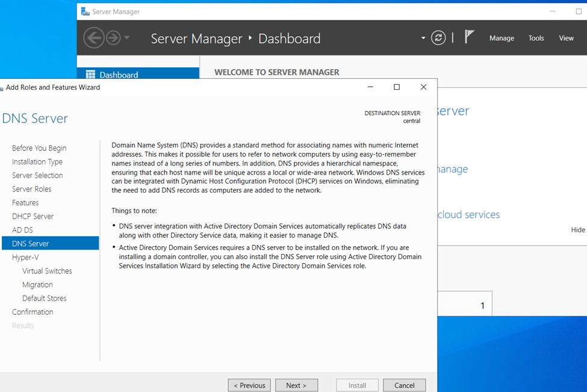The image size is (587, 392).
Task: Click the back navigation arrow icon
Action: click(x=93, y=38)
